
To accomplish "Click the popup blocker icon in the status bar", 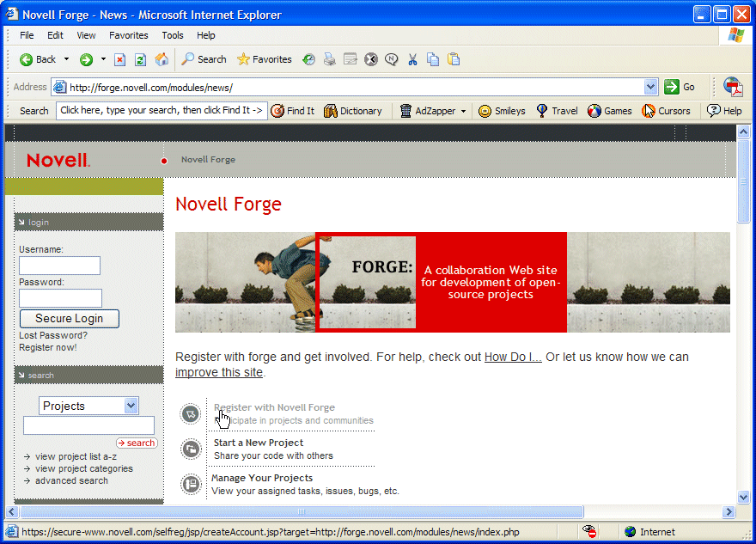I will point(589,531).
